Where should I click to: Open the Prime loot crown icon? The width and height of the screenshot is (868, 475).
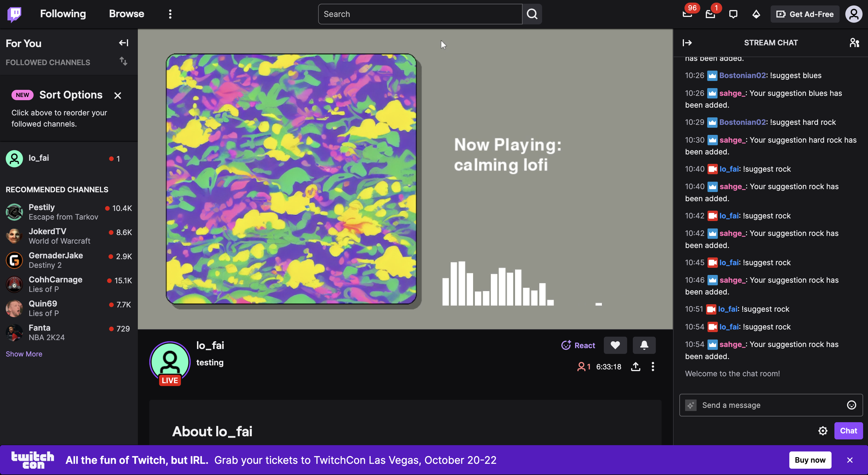click(687, 14)
